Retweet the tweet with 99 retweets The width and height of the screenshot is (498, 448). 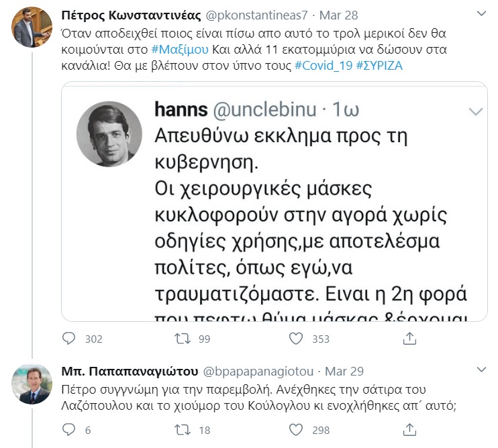pyautogui.click(x=183, y=339)
